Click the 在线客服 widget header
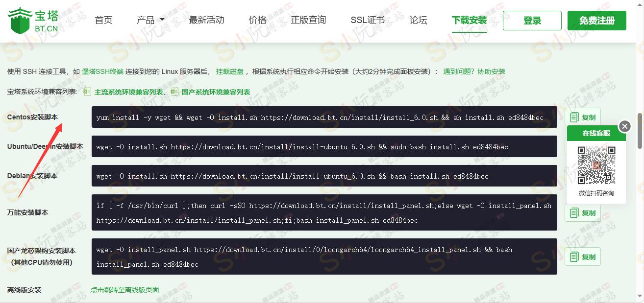 tap(596, 133)
